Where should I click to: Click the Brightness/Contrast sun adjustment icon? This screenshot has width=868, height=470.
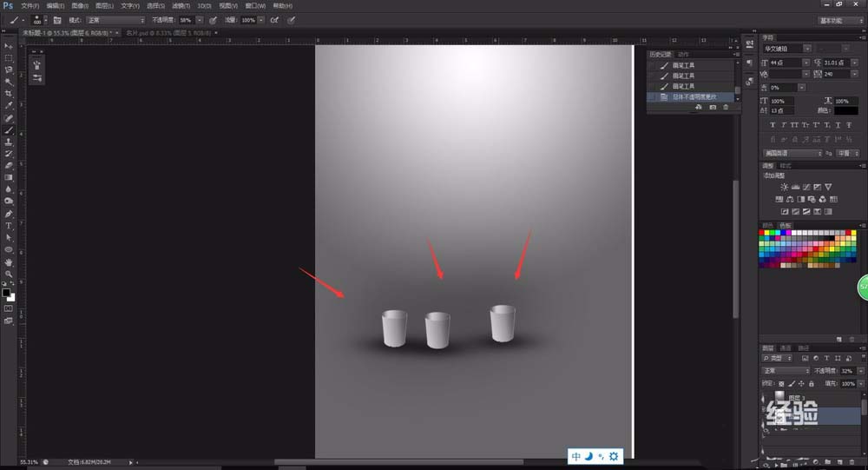[784, 188]
